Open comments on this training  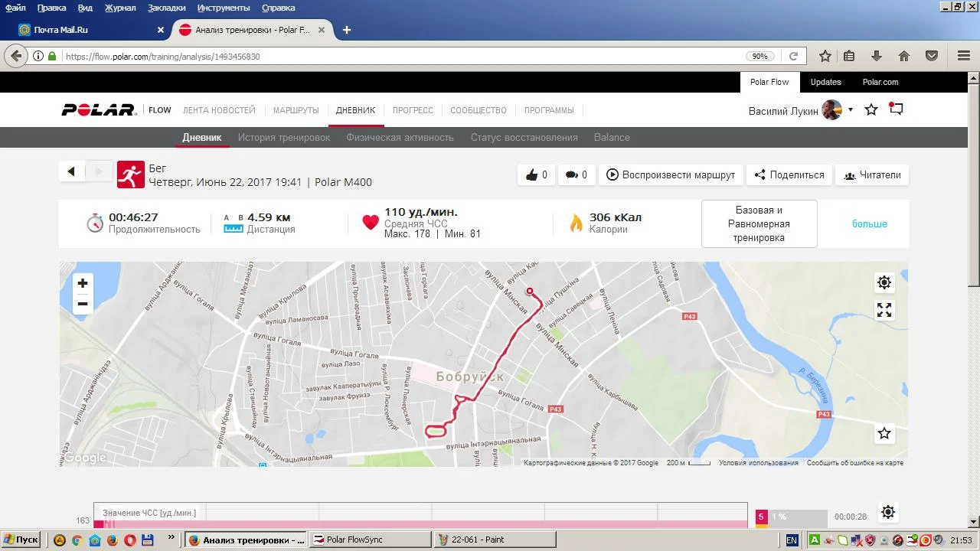[x=576, y=174]
